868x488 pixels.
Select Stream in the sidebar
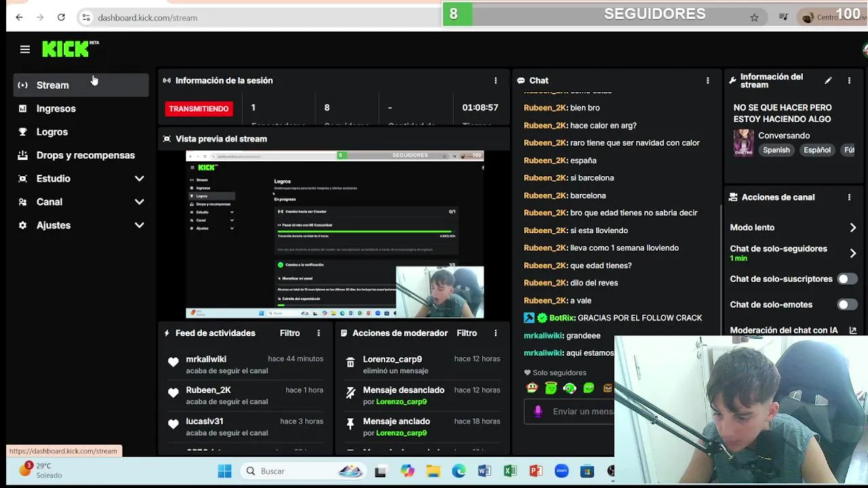coord(81,85)
